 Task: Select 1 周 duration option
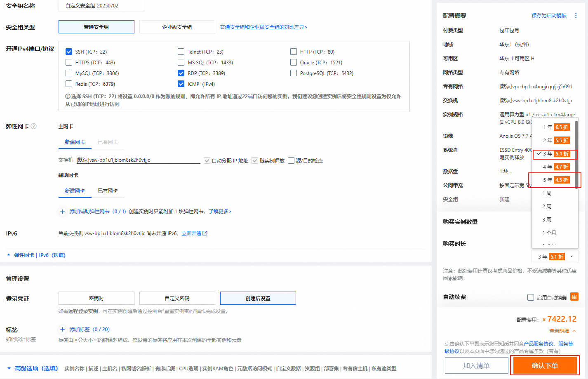[x=554, y=193]
